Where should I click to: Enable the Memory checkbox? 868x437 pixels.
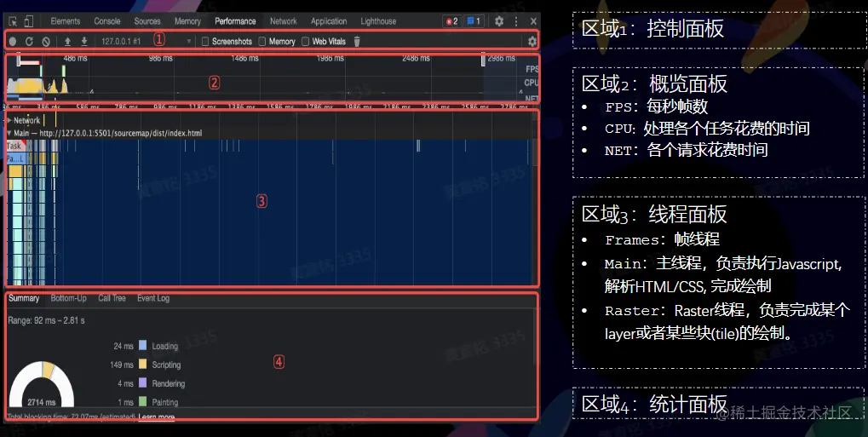pyautogui.click(x=262, y=42)
